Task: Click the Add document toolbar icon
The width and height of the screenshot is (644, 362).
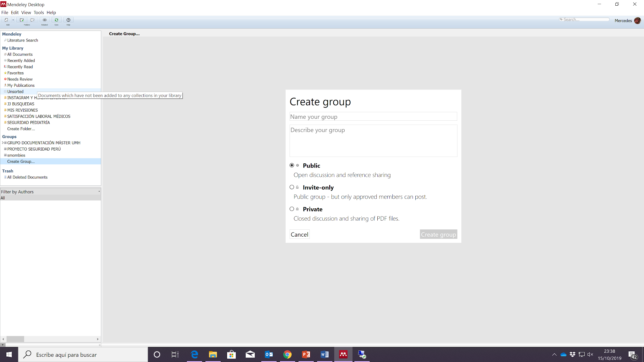Action: [x=6, y=20]
